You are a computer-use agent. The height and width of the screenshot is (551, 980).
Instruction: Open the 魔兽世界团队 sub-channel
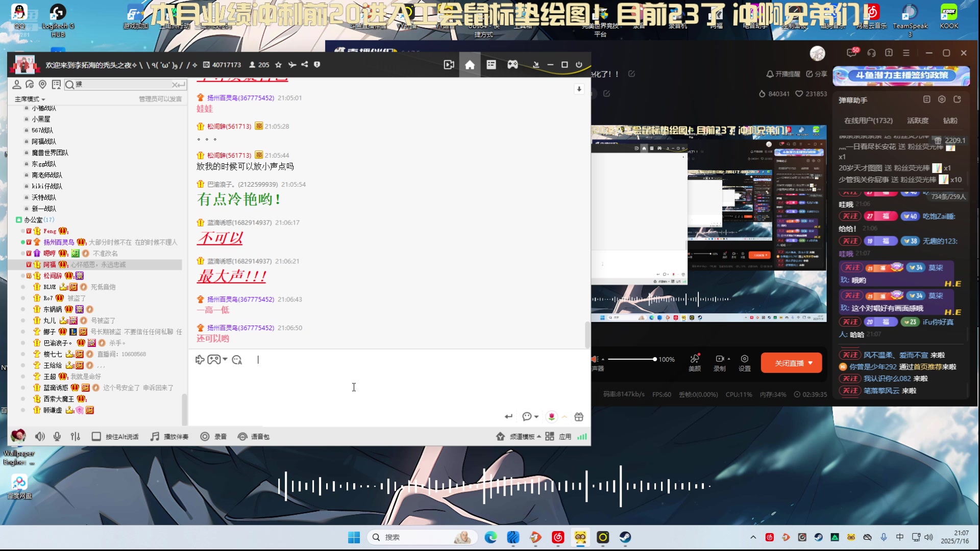(50, 153)
